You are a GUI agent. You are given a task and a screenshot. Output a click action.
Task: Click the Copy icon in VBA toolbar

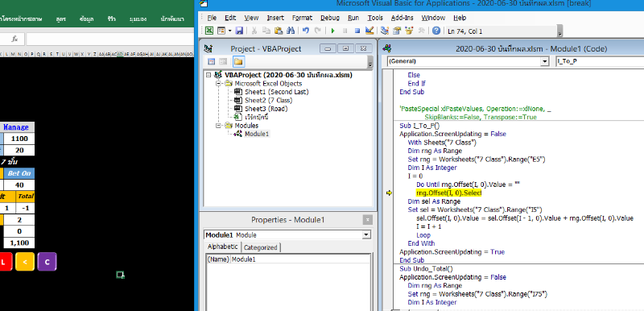266,31
